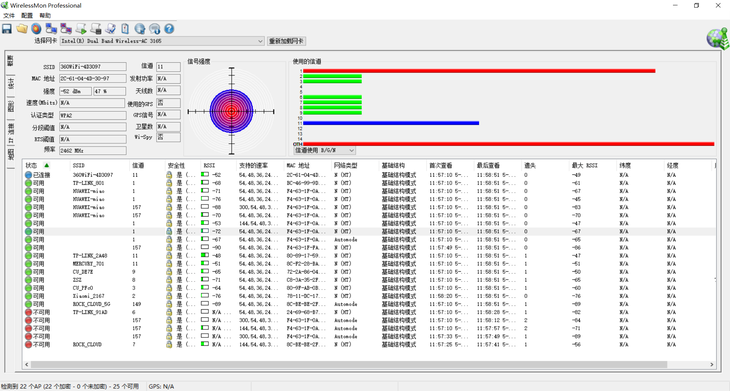
Task: Expand the 信道使用 B/G/N dropdown
Action: [x=324, y=150]
